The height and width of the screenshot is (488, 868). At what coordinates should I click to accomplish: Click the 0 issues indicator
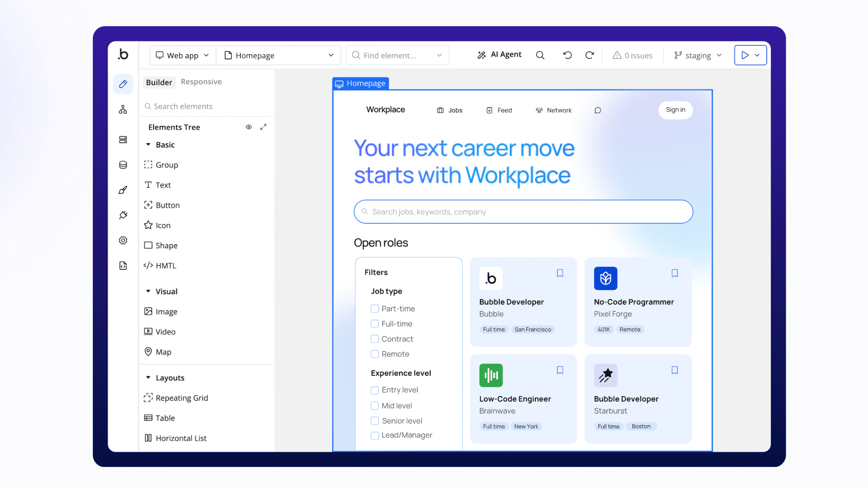point(632,55)
